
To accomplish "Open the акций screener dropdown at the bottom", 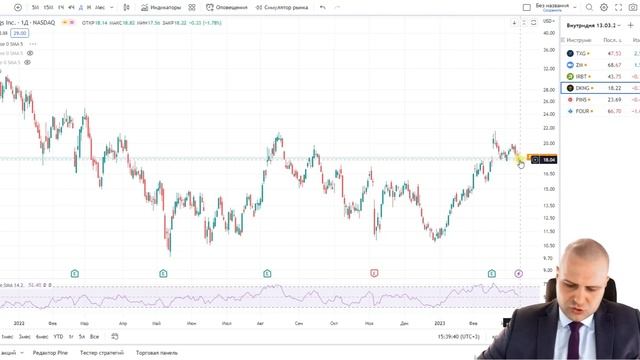I will 11,353.
